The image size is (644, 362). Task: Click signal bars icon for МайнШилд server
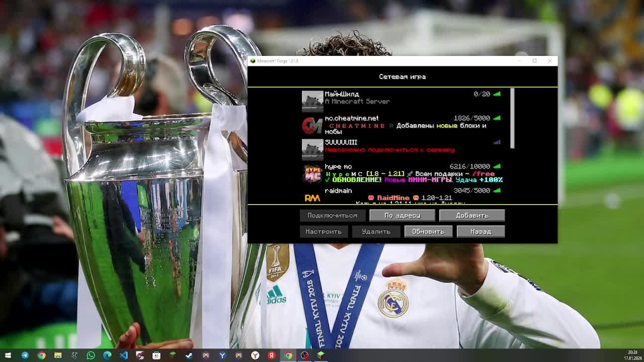(x=497, y=94)
